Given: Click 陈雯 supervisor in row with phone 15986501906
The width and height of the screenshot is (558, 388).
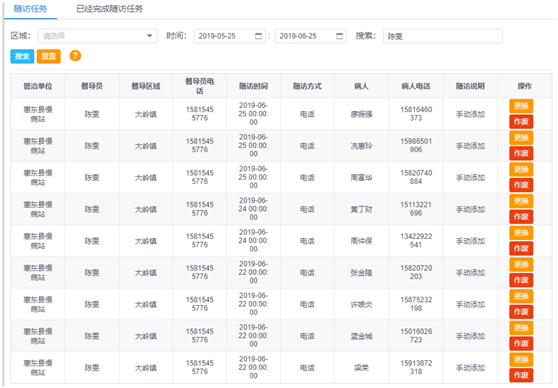Looking at the screenshot, I should (92, 146).
